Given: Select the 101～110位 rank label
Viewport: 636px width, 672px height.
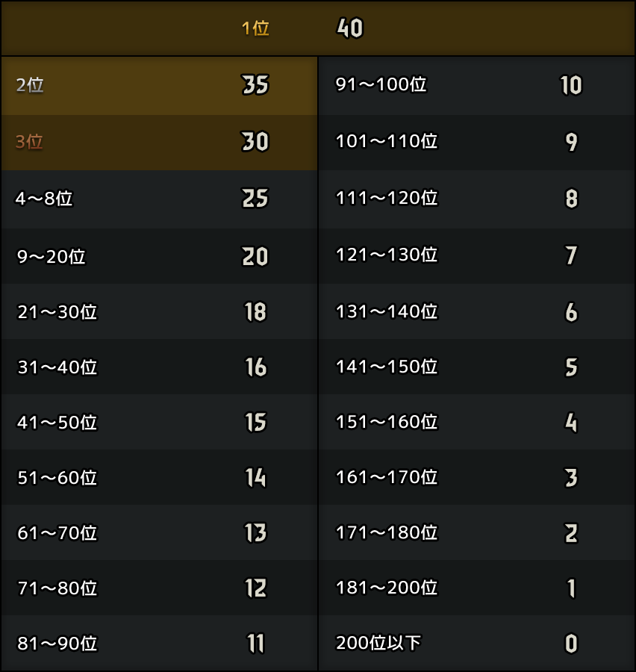Looking at the screenshot, I should pos(387,141).
